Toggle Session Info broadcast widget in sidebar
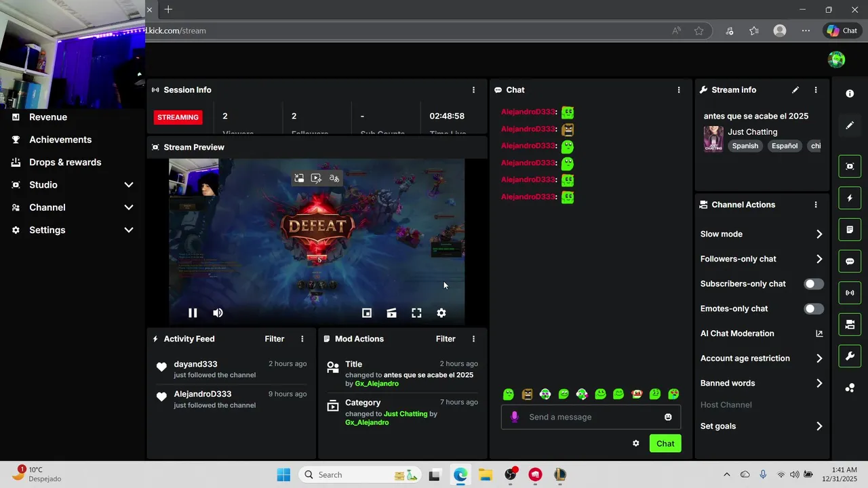The width and height of the screenshot is (868, 488). (x=850, y=293)
